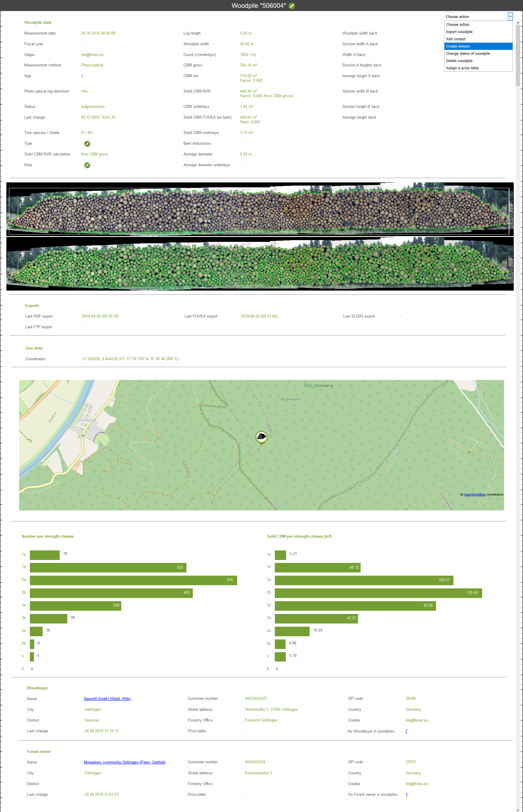This screenshot has height=812, width=523.
Task: Click the OpenStreetMap attribution link
Action: [474, 494]
